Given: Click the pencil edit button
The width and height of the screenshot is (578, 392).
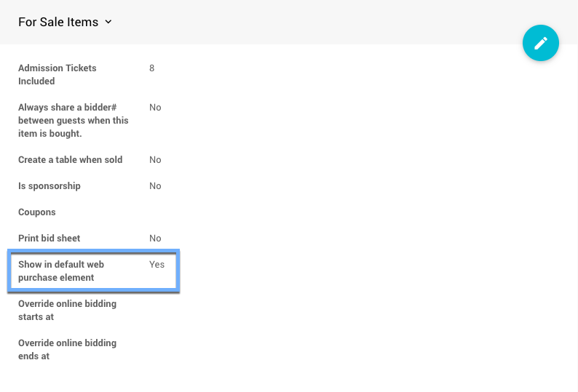Looking at the screenshot, I should (540, 44).
